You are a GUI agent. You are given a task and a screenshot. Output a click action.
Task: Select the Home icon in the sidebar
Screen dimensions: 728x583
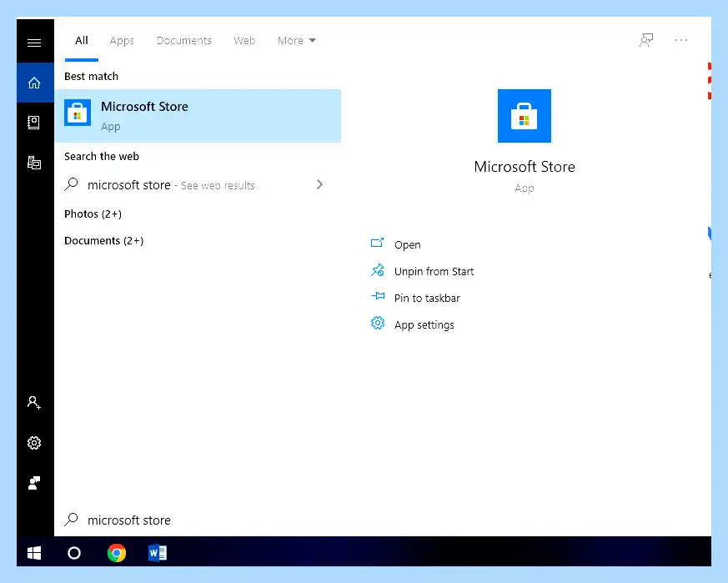[34, 83]
